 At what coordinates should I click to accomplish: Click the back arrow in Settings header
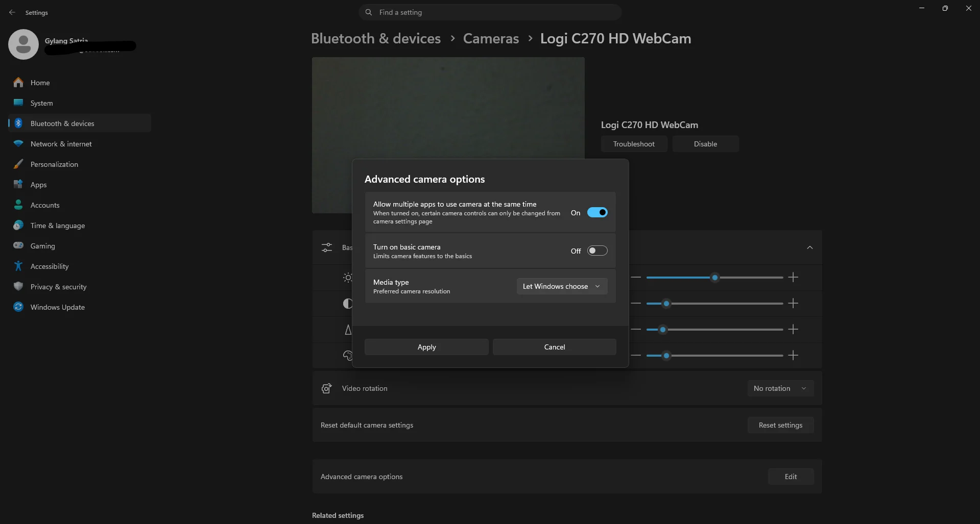click(x=12, y=12)
